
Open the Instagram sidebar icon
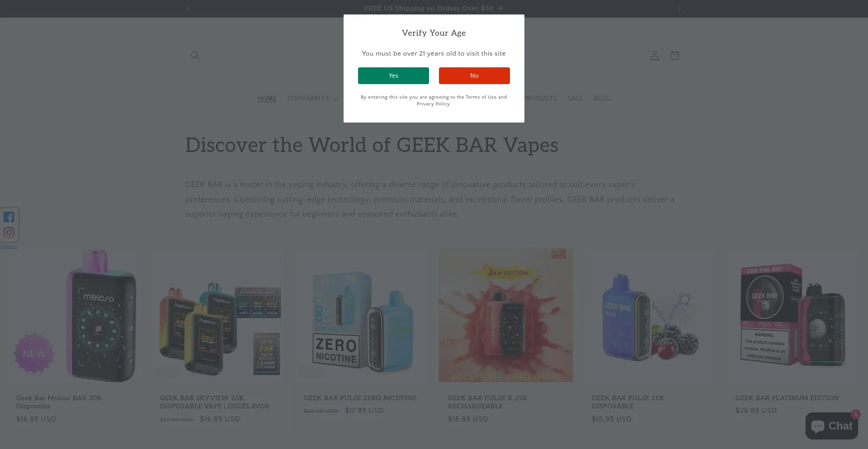pos(9,232)
